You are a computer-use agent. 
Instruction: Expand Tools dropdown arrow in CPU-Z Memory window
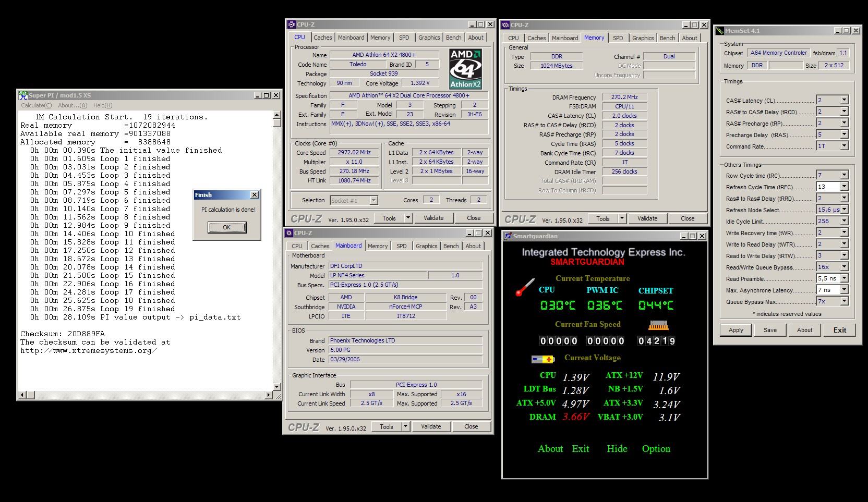(x=622, y=218)
